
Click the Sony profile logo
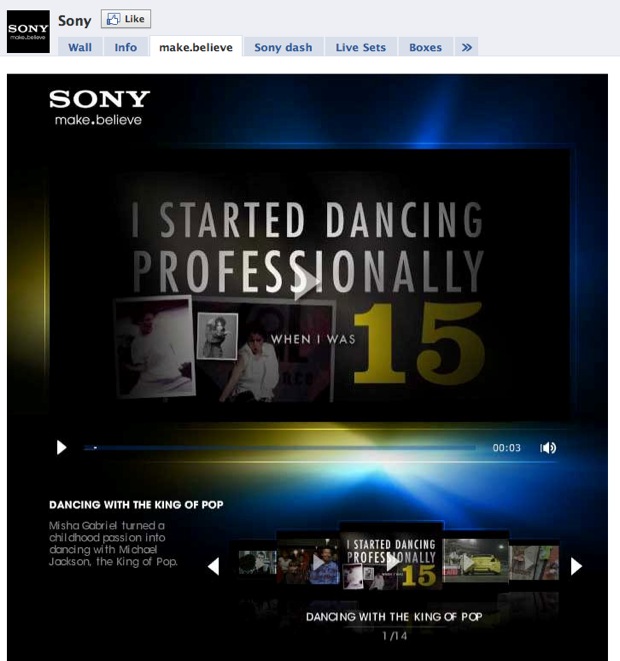[28, 31]
